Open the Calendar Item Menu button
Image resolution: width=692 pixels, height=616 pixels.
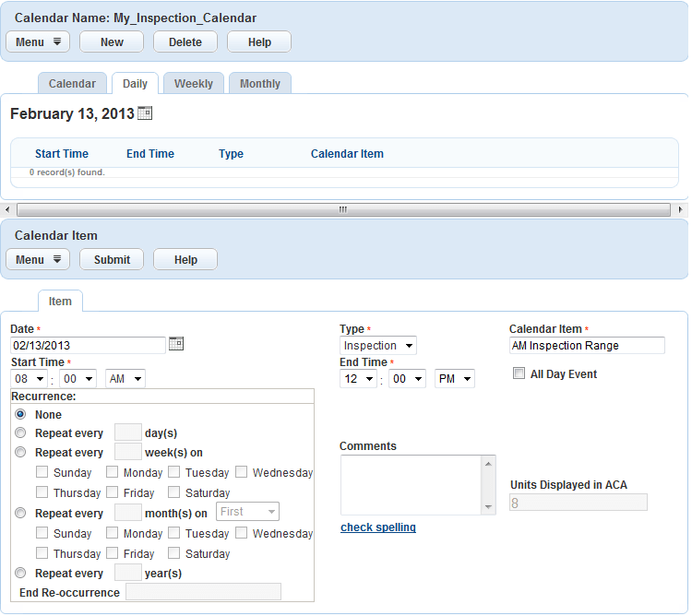(x=37, y=259)
